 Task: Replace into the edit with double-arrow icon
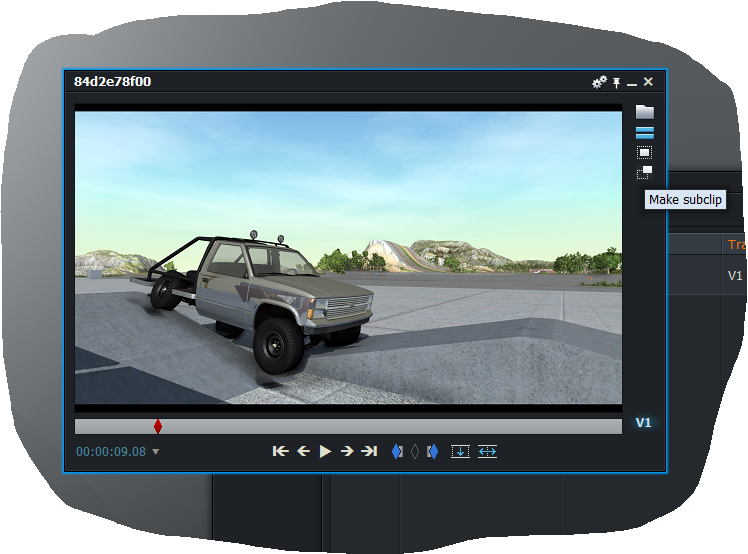click(x=488, y=451)
